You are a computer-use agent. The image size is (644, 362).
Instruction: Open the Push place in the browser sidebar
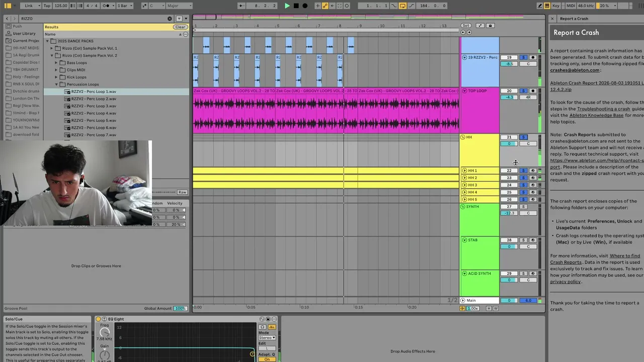(17, 26)
